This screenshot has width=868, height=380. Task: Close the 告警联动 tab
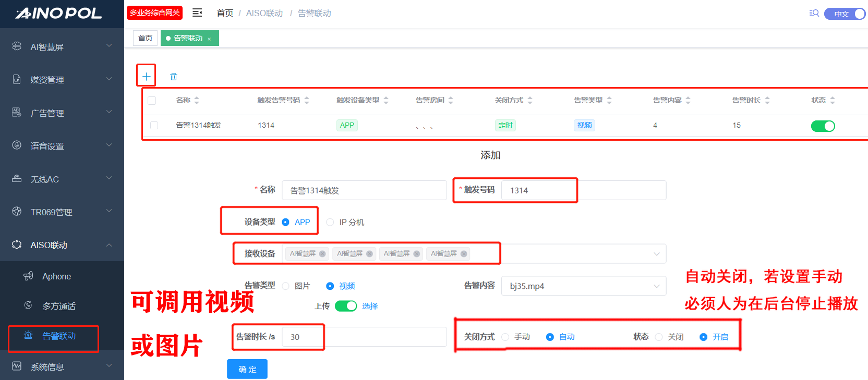click(209, 39)
